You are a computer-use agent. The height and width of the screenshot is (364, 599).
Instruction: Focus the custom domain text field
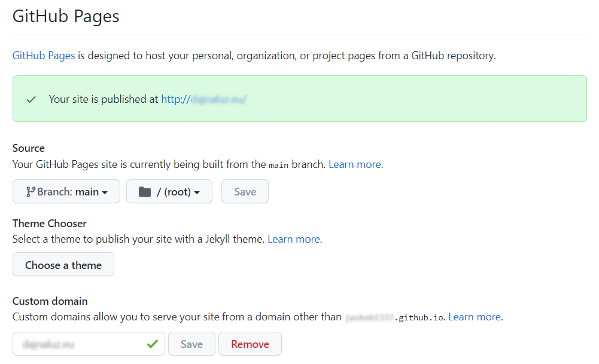(78, 344)
